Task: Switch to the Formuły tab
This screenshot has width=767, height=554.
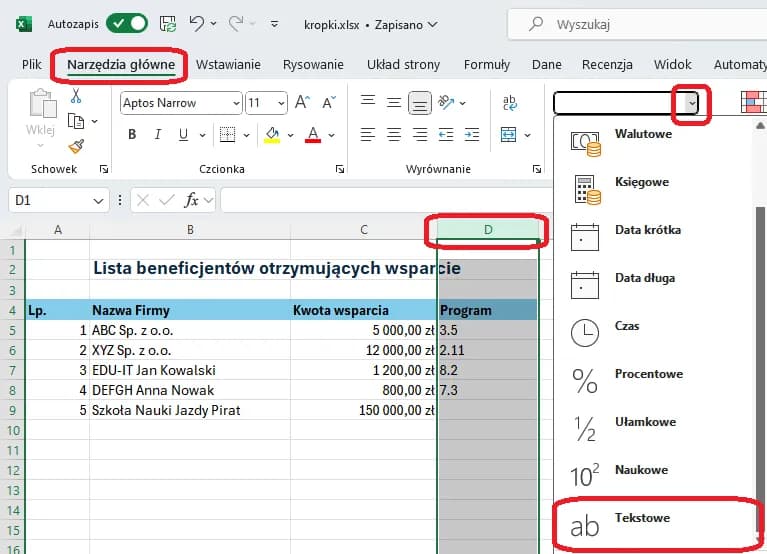Action: 487,65
